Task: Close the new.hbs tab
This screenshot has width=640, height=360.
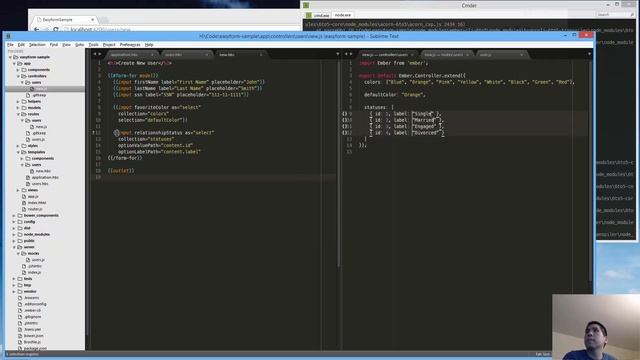Action: pyautogui.click(x=261, y=55)
